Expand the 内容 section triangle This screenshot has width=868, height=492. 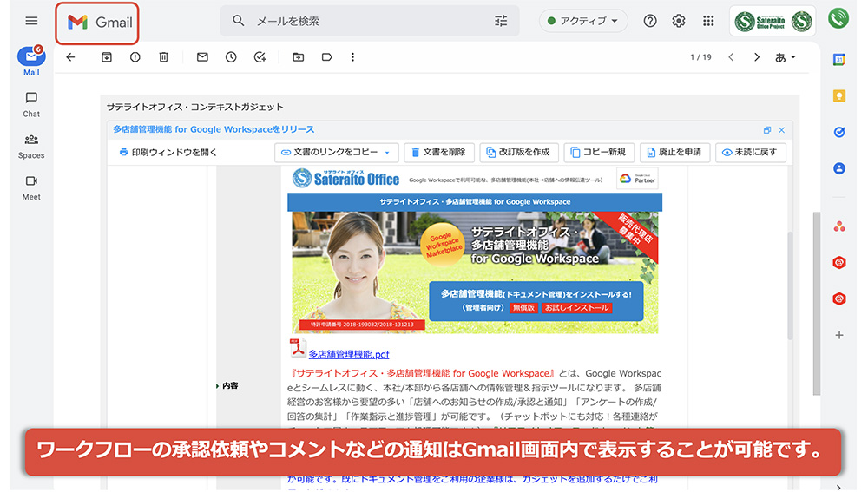217,386
